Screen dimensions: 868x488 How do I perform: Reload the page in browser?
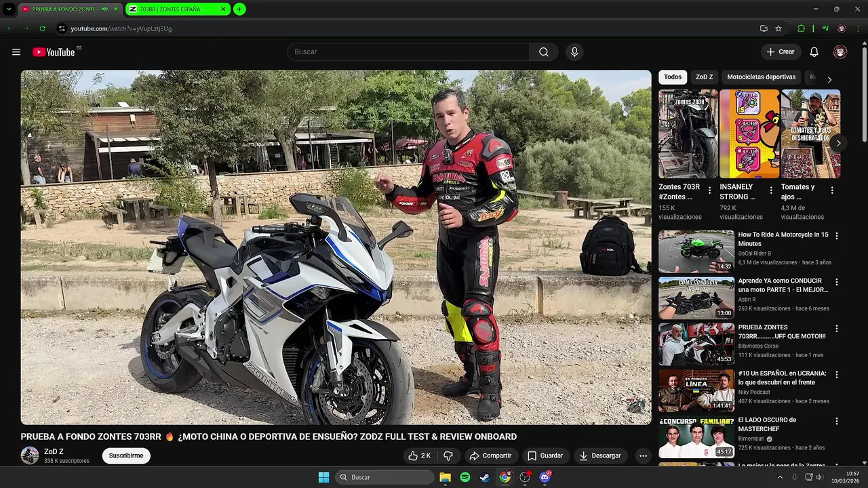[42, 28]
